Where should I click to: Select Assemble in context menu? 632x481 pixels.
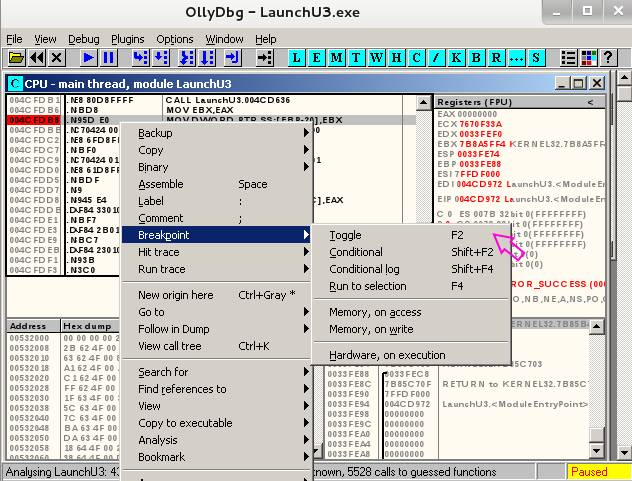[x=217, y=184]
